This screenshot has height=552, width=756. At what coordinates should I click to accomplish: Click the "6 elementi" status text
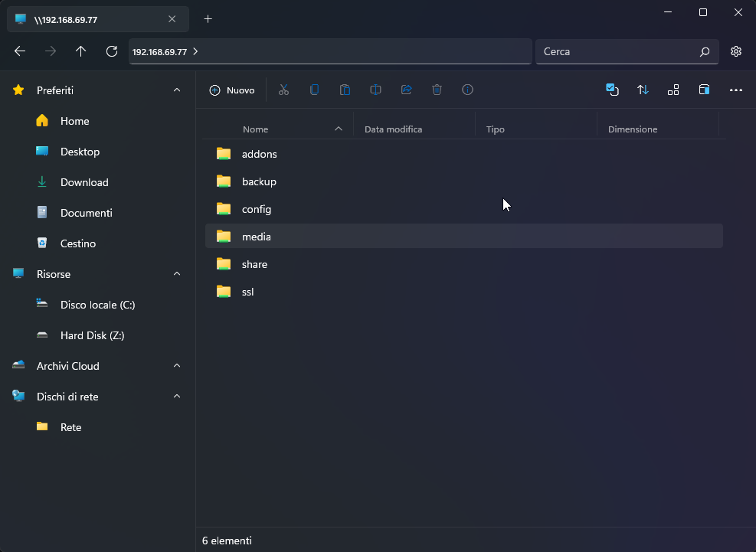(x=227, y=541)
